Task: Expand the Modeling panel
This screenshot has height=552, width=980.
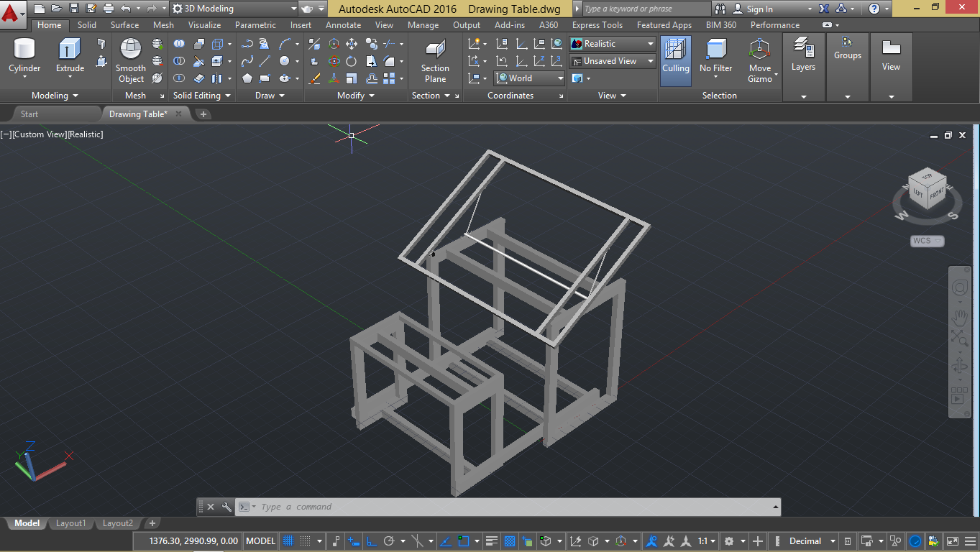Action: (x=55, y=96)
